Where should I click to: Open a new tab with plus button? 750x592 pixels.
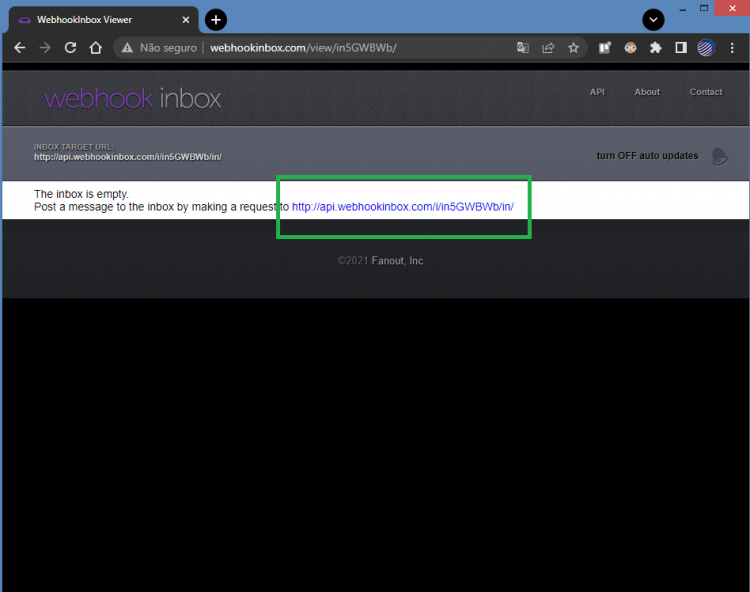[x=216, y=20]
